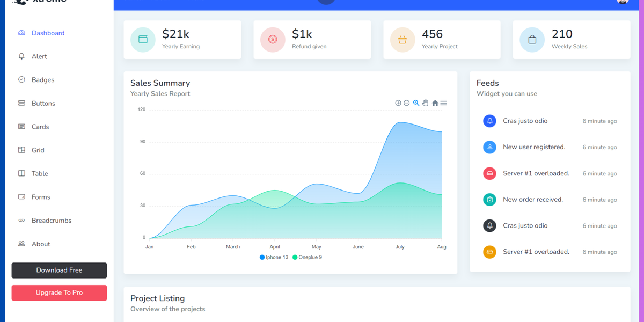Click the wallet icon on Yearly Earning card
Screen dimensions: 644x322
tap(142, 39)
